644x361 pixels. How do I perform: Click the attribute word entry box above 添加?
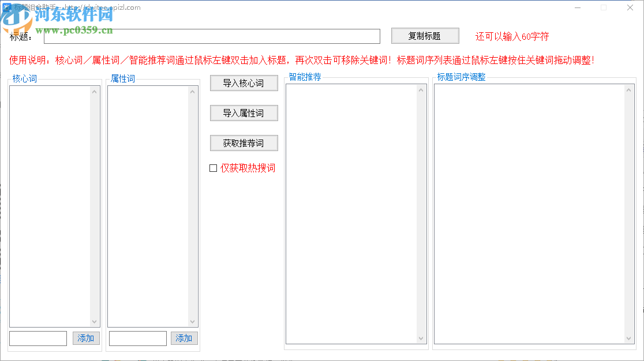click(x=137, y=339)
